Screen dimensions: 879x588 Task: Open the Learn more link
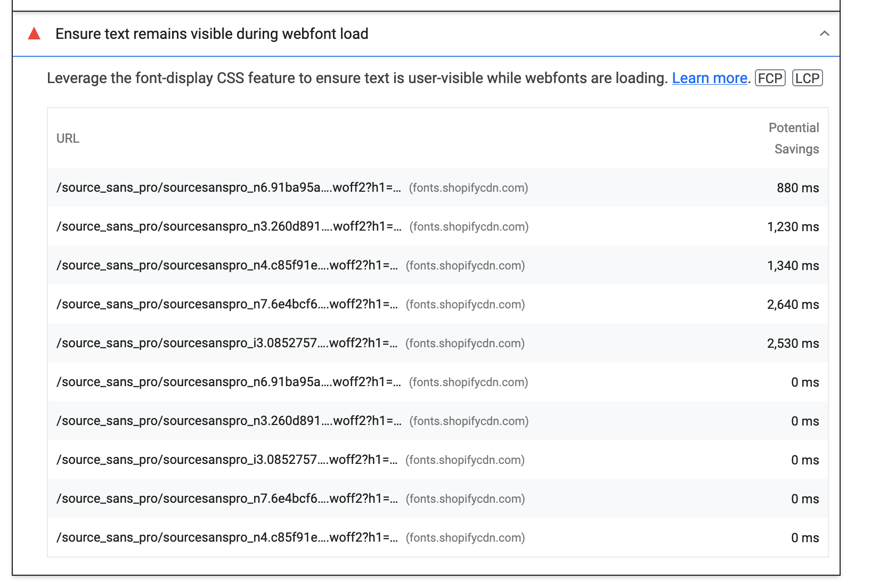[710, 78]
